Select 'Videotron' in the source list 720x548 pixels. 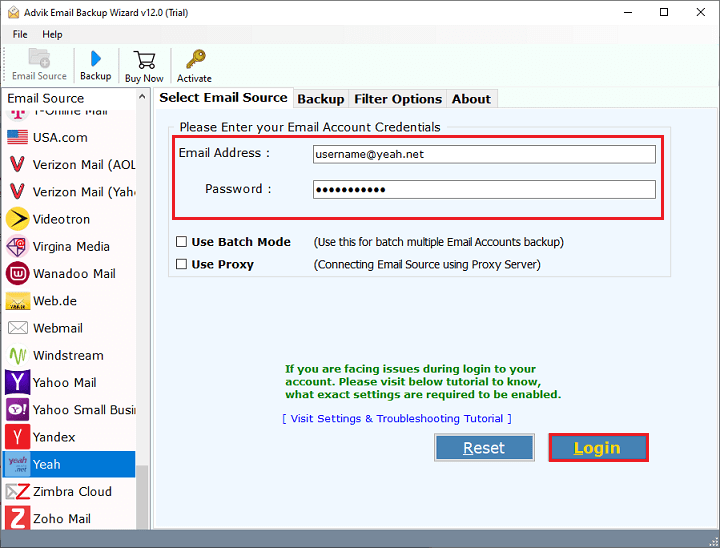coord(61,219)
